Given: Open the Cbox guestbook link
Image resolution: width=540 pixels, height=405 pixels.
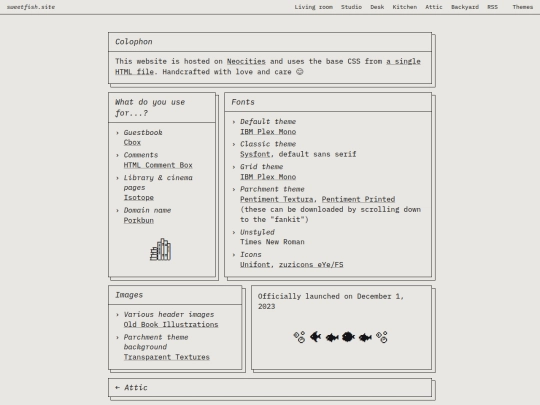Looking at the screenshot, I should click(132, 143).
